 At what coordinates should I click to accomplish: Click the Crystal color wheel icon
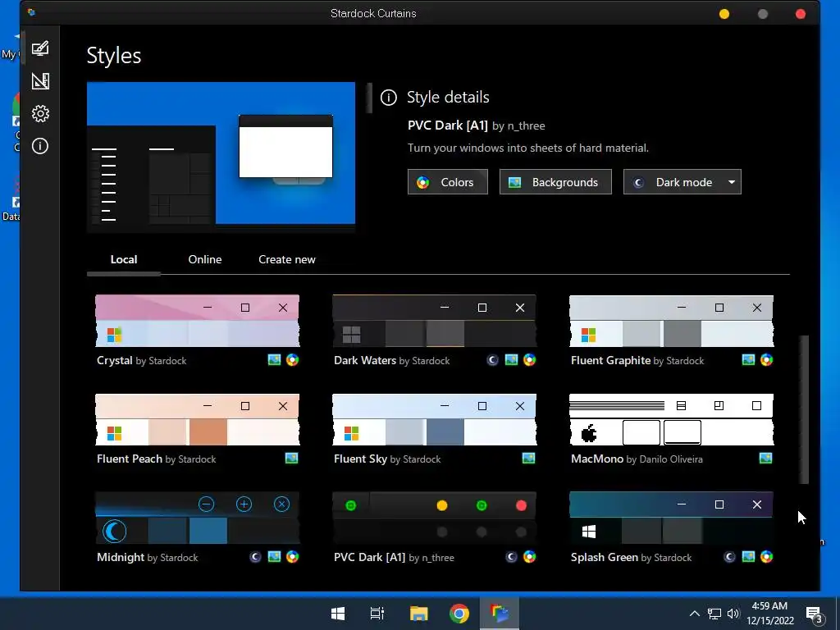click(293, 359)
